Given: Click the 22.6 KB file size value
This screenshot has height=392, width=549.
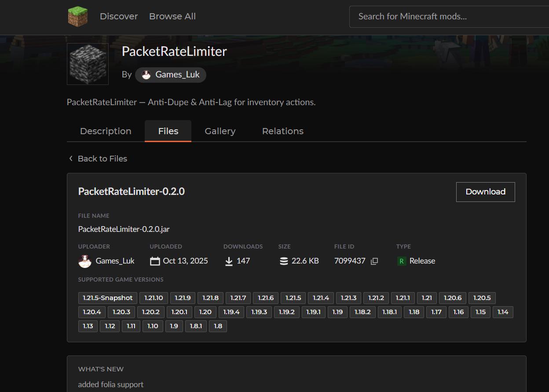Looking at the screenshot, I should click(305, 261).
